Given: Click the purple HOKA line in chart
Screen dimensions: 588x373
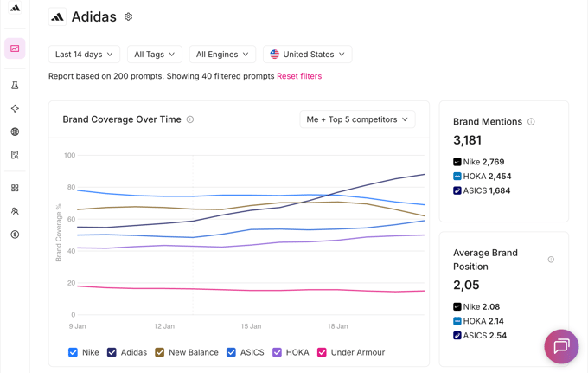Looking at the screenshot, I should (x=251, y=245).
